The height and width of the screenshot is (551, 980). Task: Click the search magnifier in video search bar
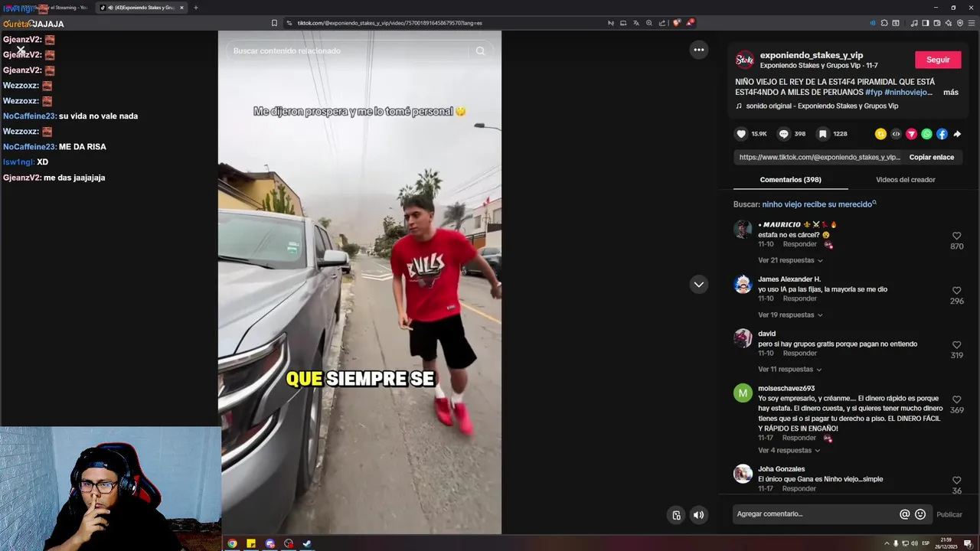click(x=480, y=51)
